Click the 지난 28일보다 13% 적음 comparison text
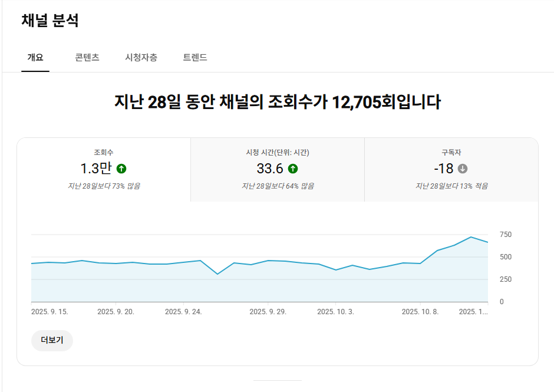The height and width of the screenshot is (392, 554). point(451,186)
